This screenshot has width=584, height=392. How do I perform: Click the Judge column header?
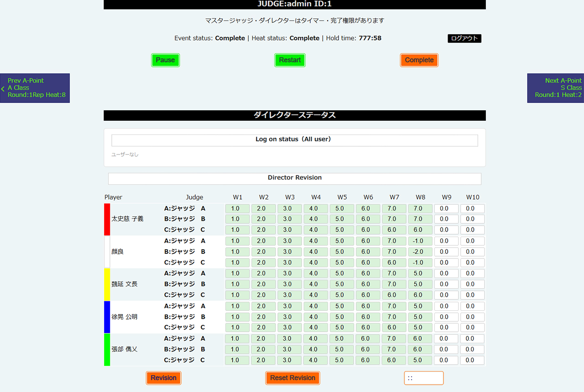194,197
